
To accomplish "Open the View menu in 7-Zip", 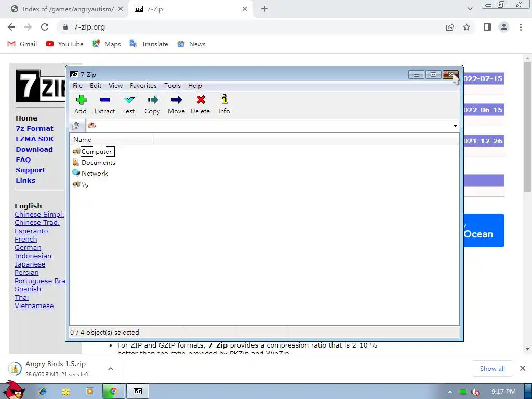I will point(115,86).
